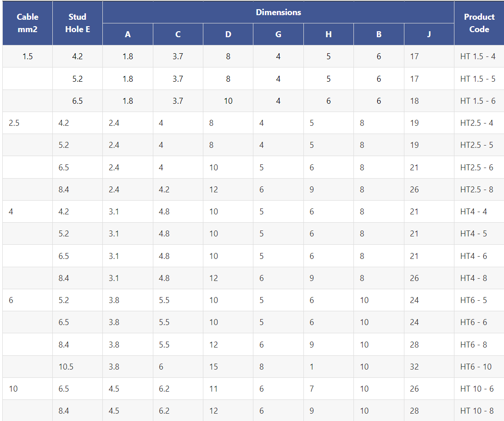504x421 pixels.
Task: Click the column G sub-header
Action: click(278, 34)
